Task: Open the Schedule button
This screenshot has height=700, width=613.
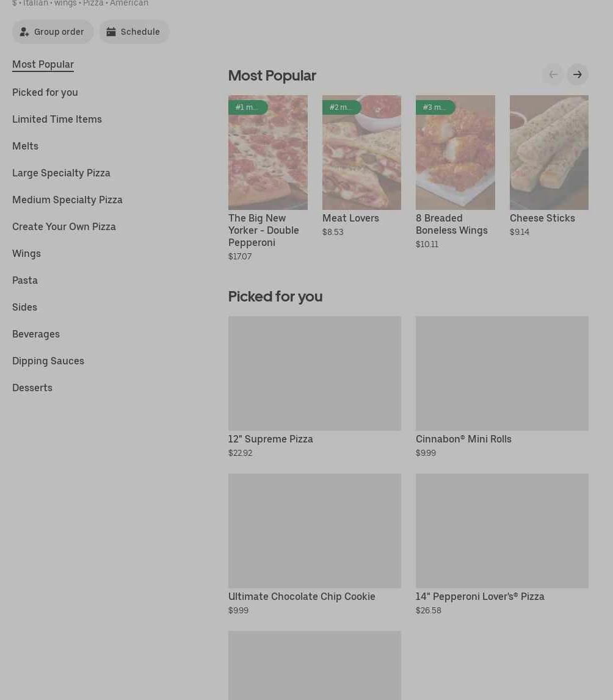Action: click(134, 32)
